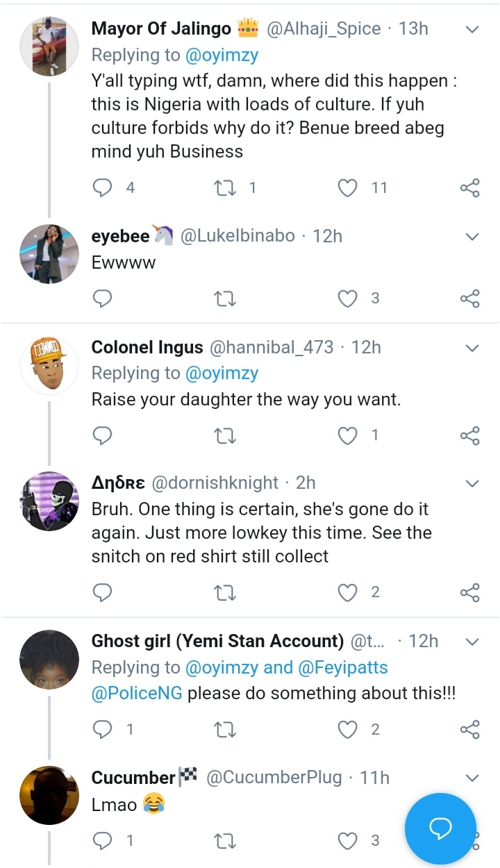Like Mayor Of Jalingo's tweet
The image size is (500, 868).
[347, 187]
